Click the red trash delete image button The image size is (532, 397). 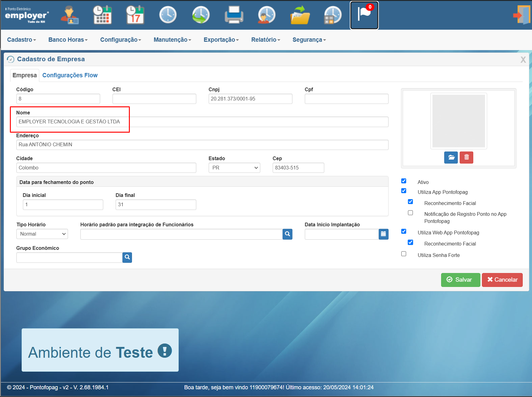[x=466, y=157]
